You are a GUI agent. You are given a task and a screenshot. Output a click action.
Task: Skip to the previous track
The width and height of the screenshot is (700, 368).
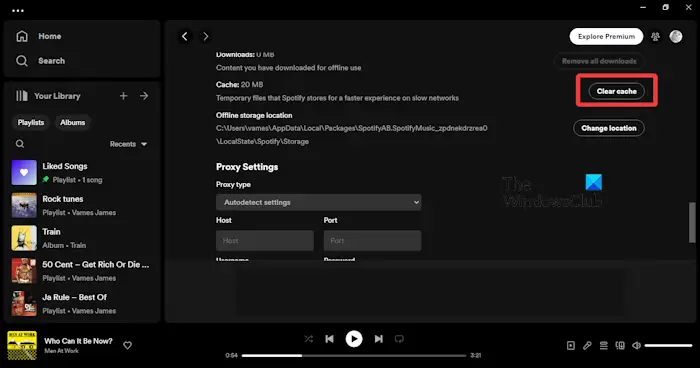point(329,339)
